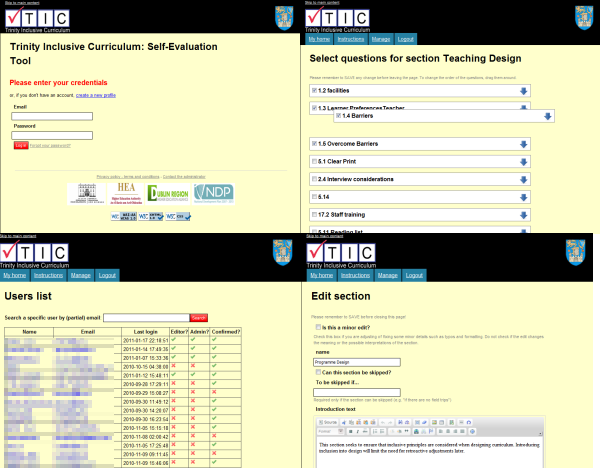Expand the 2.4 Interview considerations row arrow
Viewport: 600px width, 468px height.
(x=523, y=180)
